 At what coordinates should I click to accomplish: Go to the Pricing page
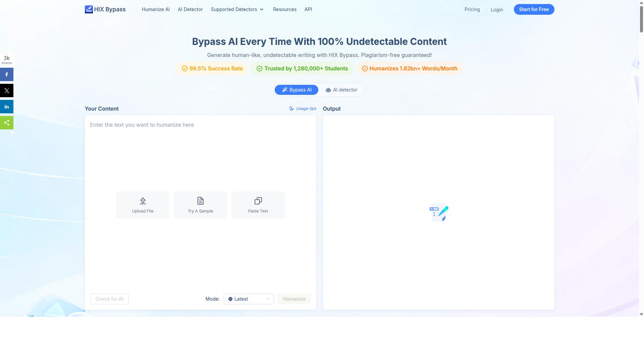click(x=472, y=9)
